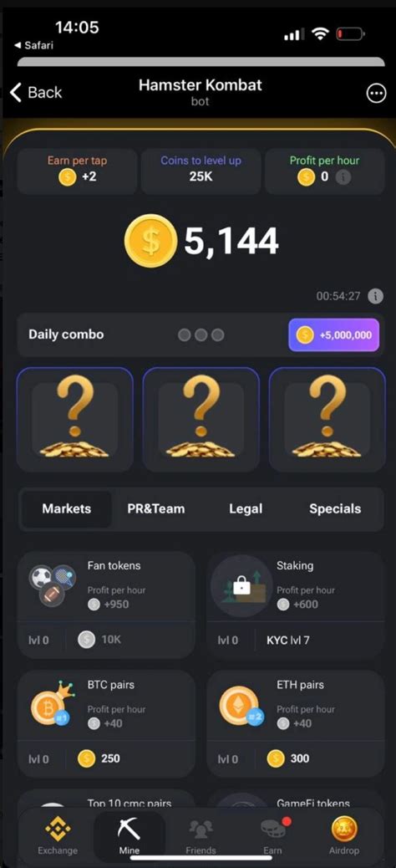396x868 pixels.
Task: Open the Airdrop coin icon
Action: (x=344, y=829)
